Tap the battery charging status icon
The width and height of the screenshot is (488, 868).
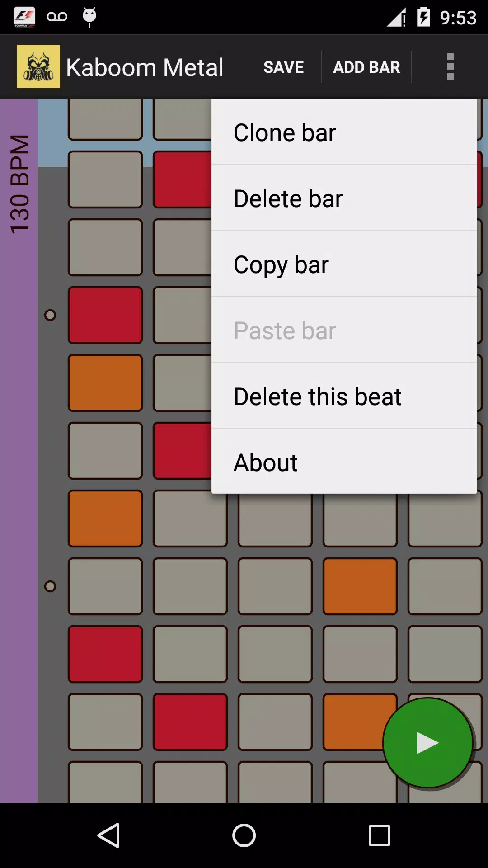[423, 17]
